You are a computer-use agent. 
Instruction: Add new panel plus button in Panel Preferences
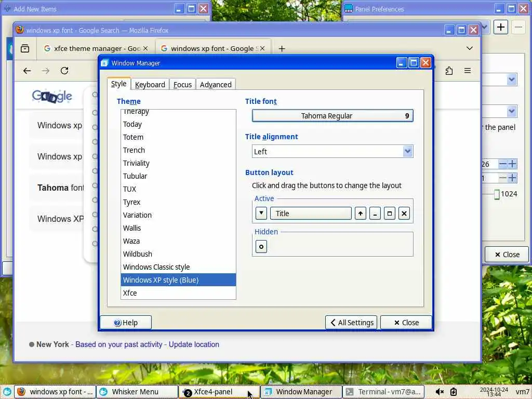[x=501, y=27]
